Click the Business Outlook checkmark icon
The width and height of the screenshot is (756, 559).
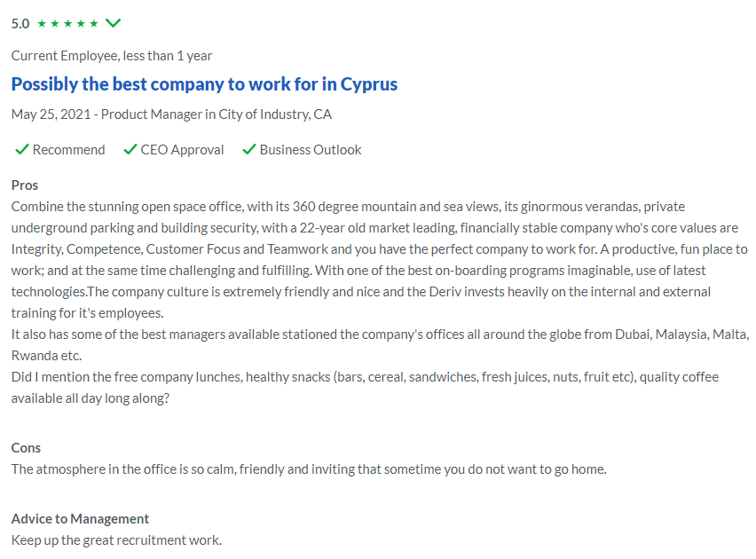pos(248,150)
